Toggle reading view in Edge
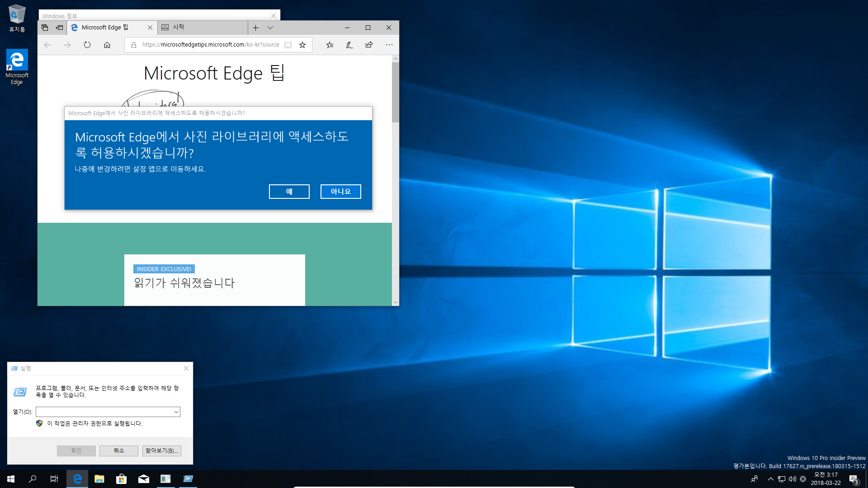868x488 pixels. 288,45
